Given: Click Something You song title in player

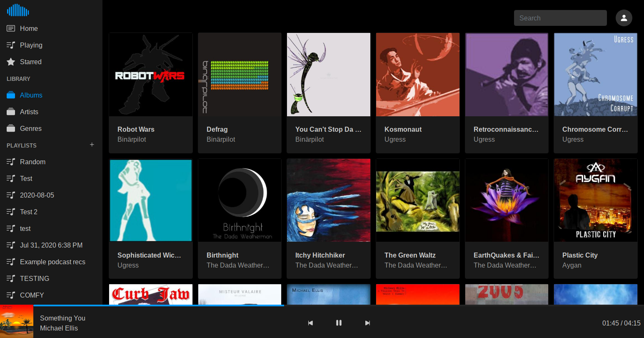Looking at the screenshot, I should 62,318.
